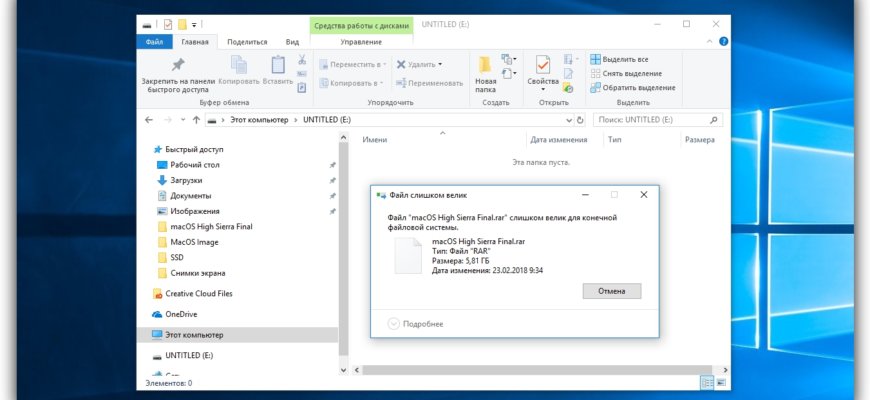Open the Properties dropdown arrow
Image resolution: width=870 pixels, height=400 pixels.
click(543, 90)
